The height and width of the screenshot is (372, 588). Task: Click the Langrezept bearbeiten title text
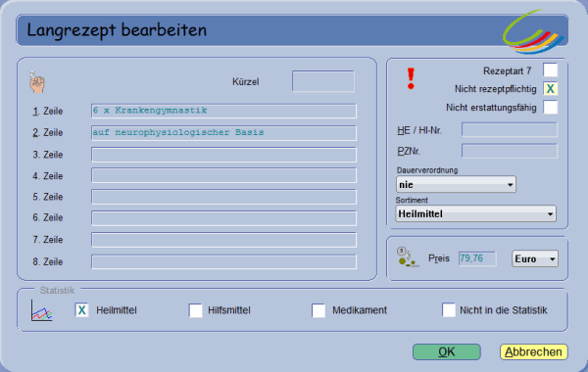117,30
